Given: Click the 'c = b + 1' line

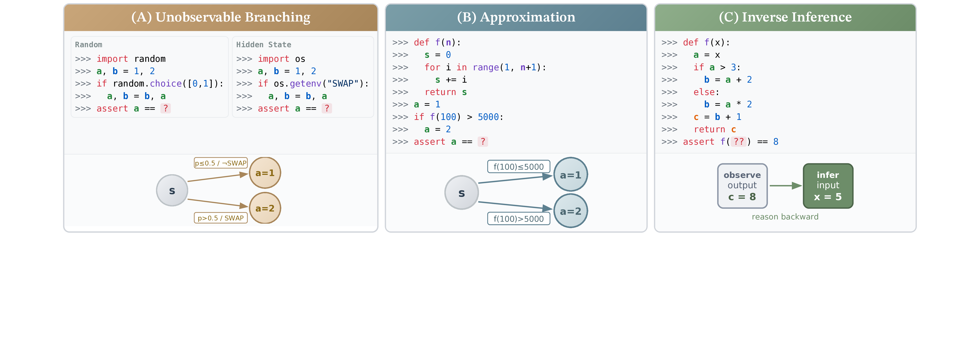Looking at the screenshot, I should pos(701,117).
